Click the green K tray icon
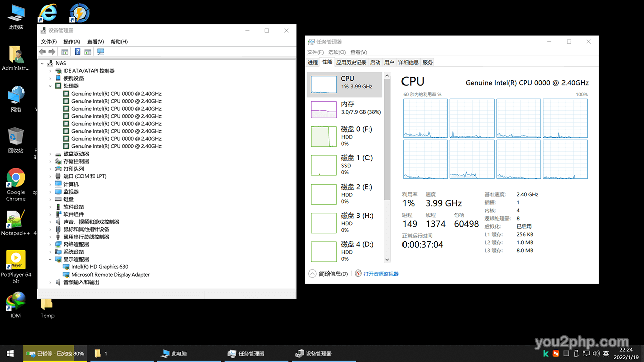 coord(546,354)
